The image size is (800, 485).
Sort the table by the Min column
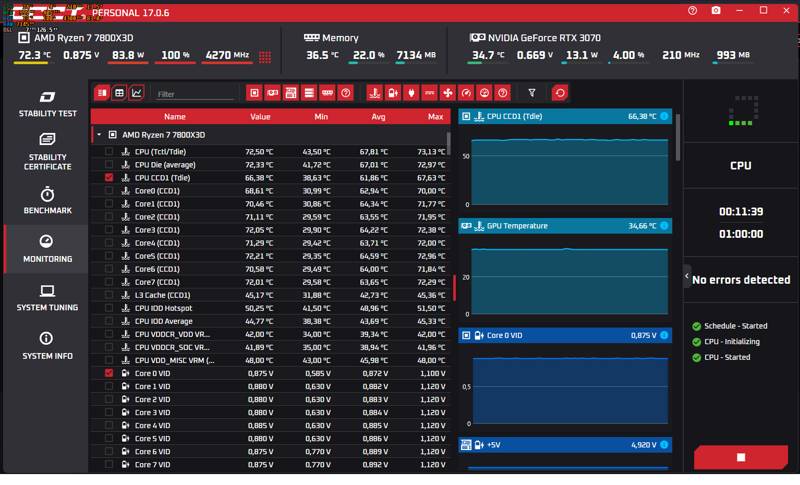pos(321,117)
